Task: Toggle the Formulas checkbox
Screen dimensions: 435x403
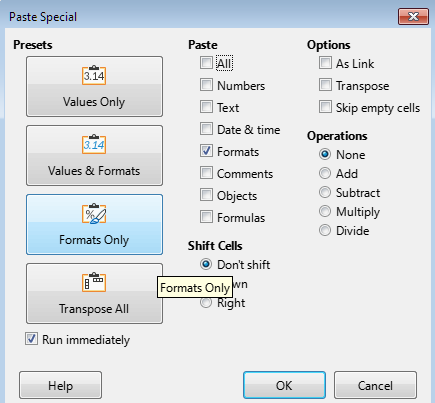Action: tap(206, 217)
